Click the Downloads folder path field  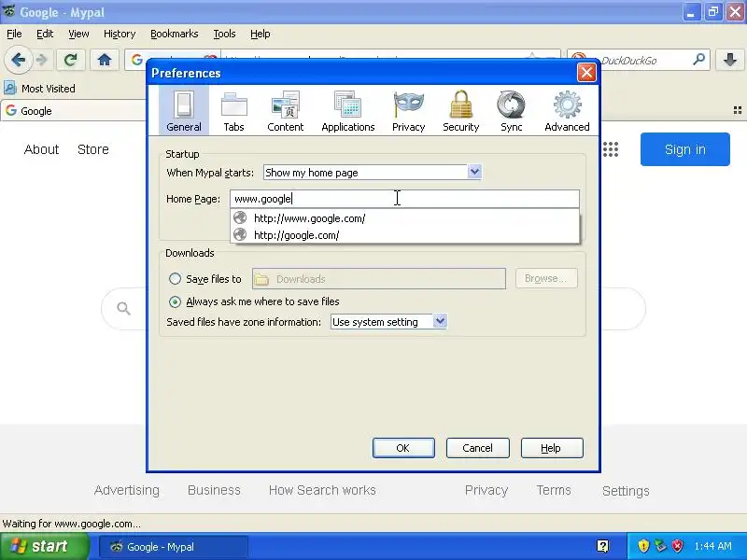click(379, 278)
